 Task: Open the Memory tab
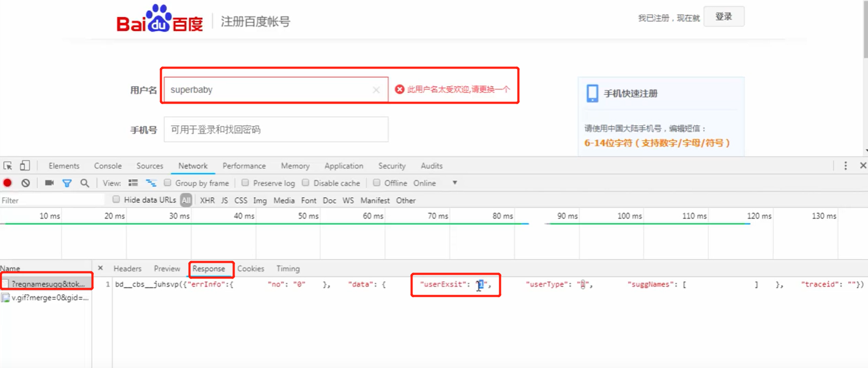(295, 166)
